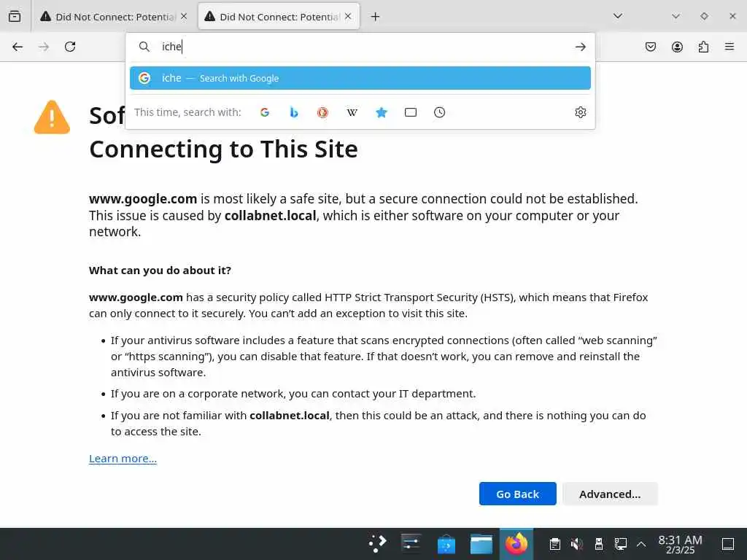Click Firefox icon in the taskbar
747x560 pixels.
point(516,543)
